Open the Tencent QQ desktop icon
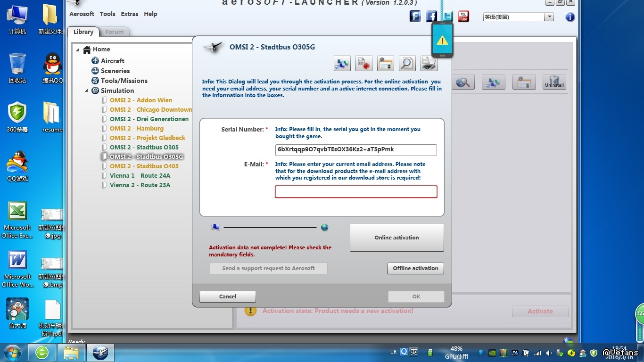 [x=52, y=68]
